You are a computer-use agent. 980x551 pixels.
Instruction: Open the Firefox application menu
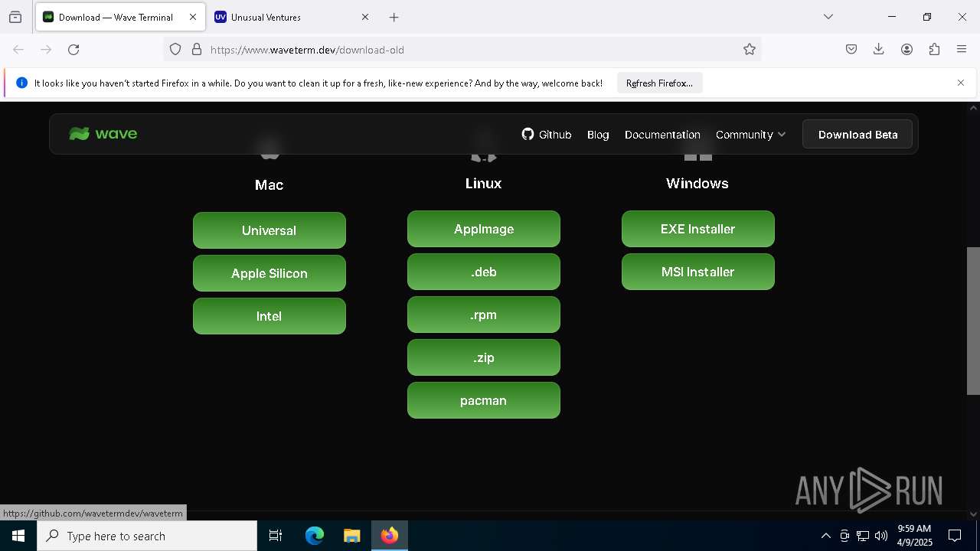[962, 50]
